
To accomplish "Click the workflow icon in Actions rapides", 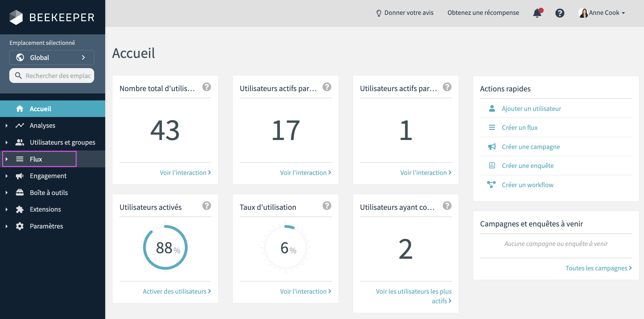I will [x=491, y=185].
